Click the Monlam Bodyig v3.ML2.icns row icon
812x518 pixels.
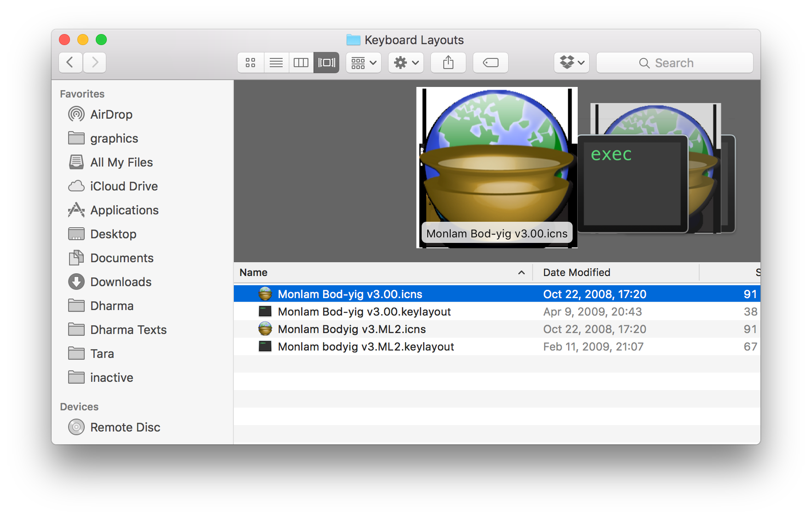[265, 329]
